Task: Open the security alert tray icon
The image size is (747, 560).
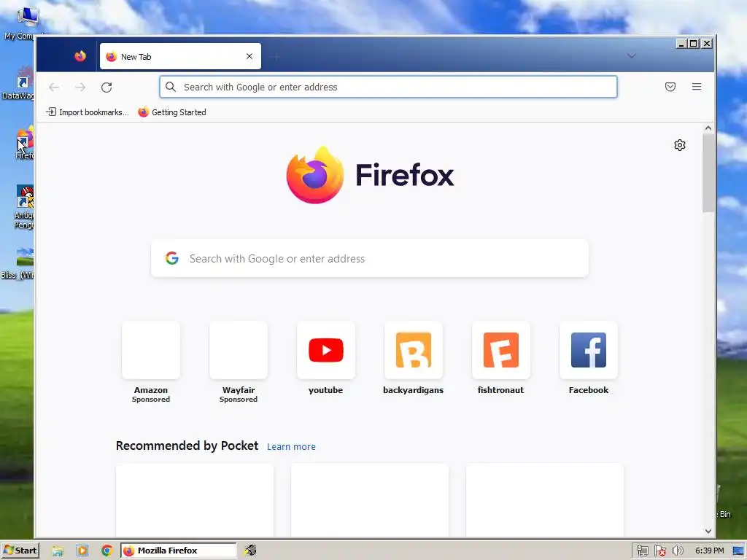Action: tap(659, 551)
